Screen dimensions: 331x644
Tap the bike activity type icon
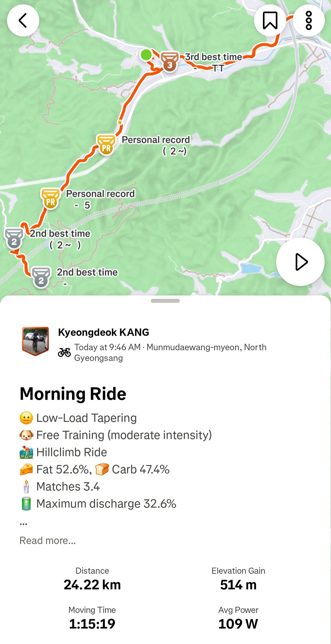pyautogui.click(x=64, y=353)
